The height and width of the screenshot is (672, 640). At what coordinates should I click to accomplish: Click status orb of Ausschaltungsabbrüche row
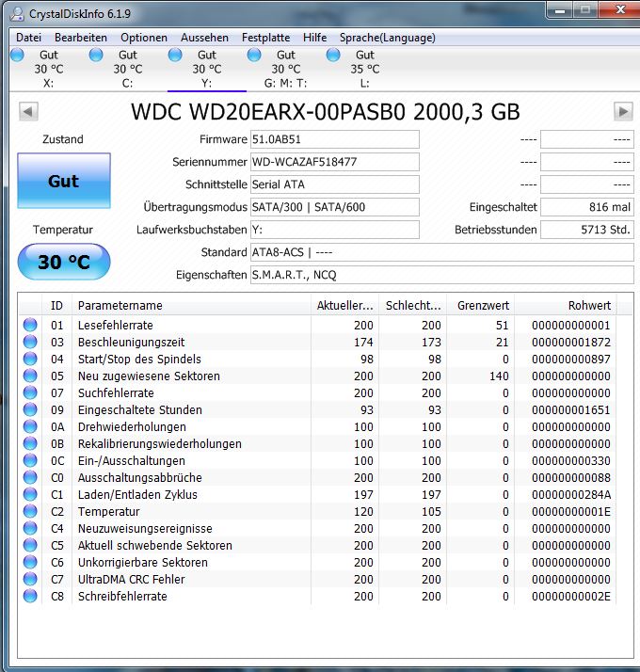coord(30,477)
